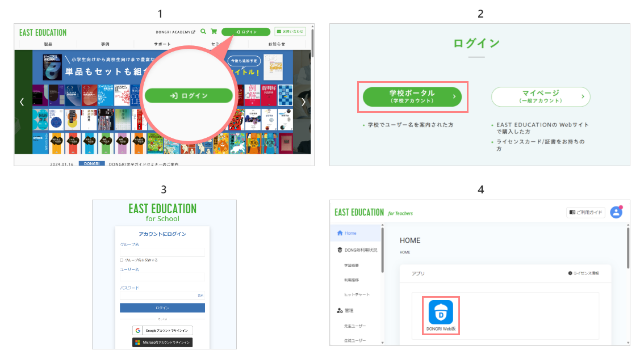Sign in with Microsoft account button
This screenshot has height=359, width=644.
click(162, 342)
